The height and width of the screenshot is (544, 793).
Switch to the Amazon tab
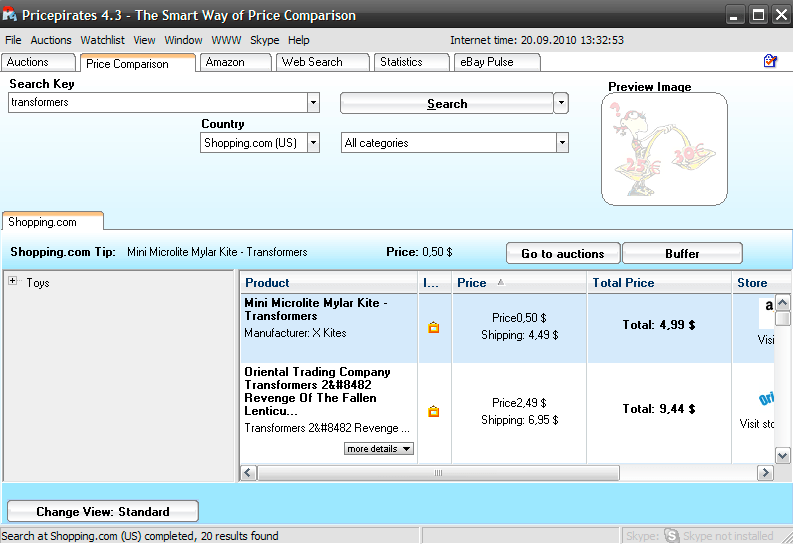point(236,62)
